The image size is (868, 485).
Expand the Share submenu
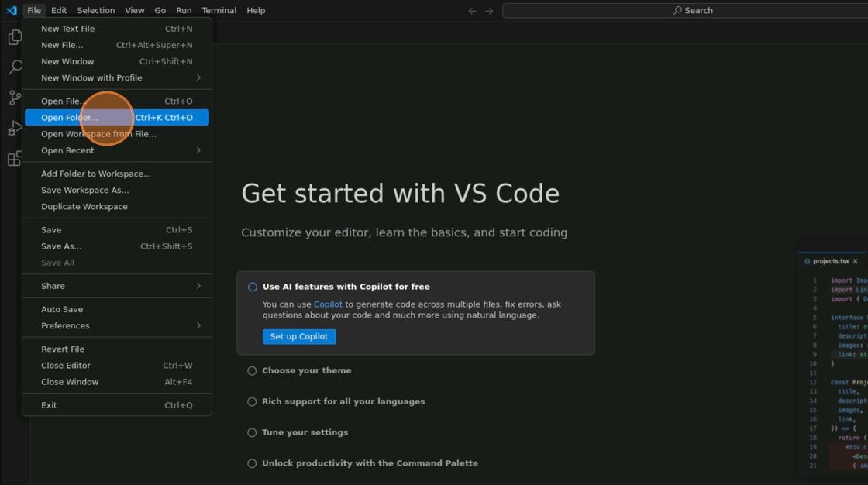tap(117, 286)
